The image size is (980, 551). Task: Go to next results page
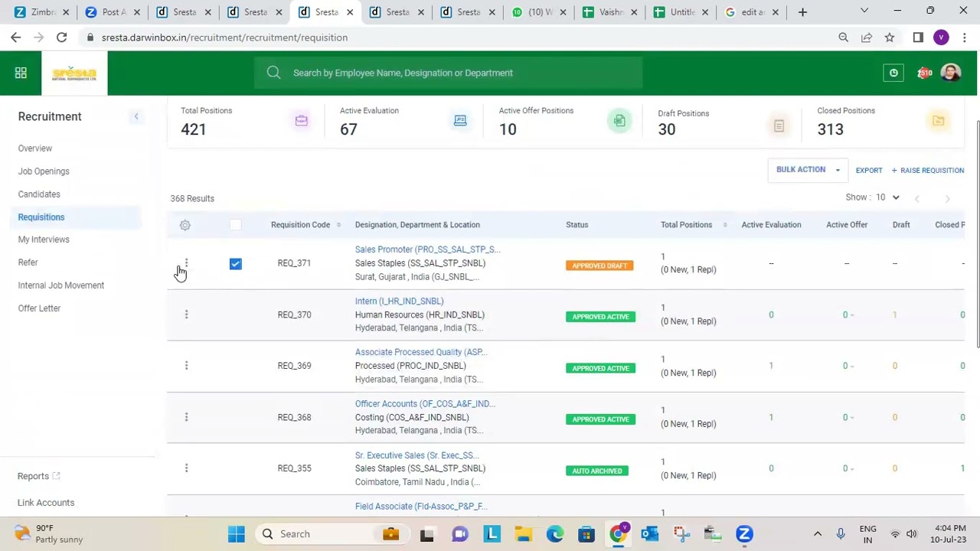click(947, 198)
